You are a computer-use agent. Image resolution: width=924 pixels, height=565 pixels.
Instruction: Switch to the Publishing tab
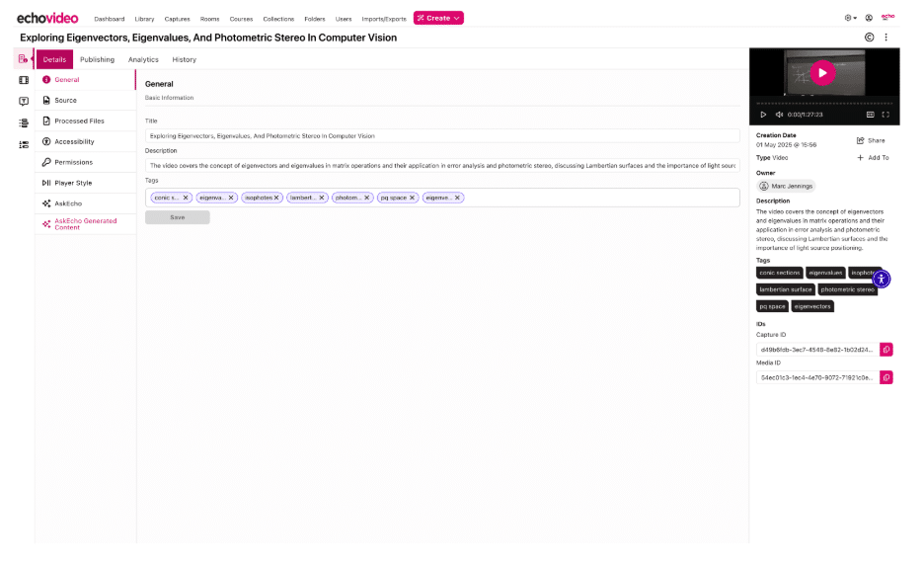(97, 59)
